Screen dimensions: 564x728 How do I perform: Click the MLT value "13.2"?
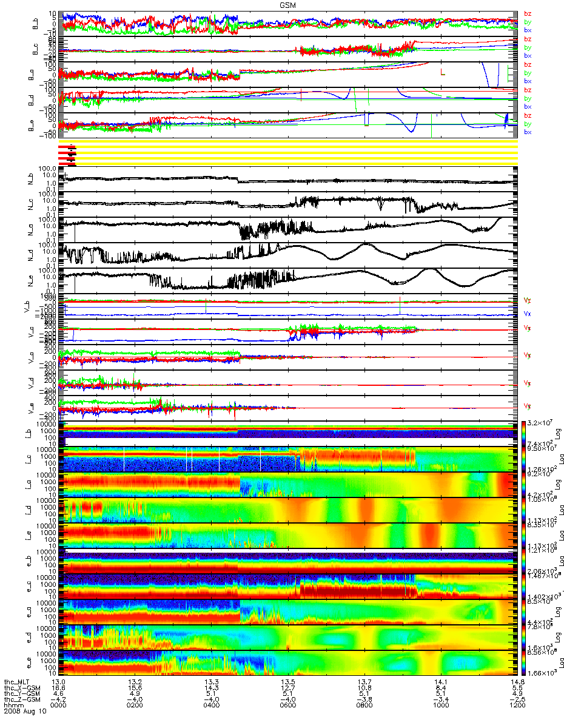coord(135,683)
